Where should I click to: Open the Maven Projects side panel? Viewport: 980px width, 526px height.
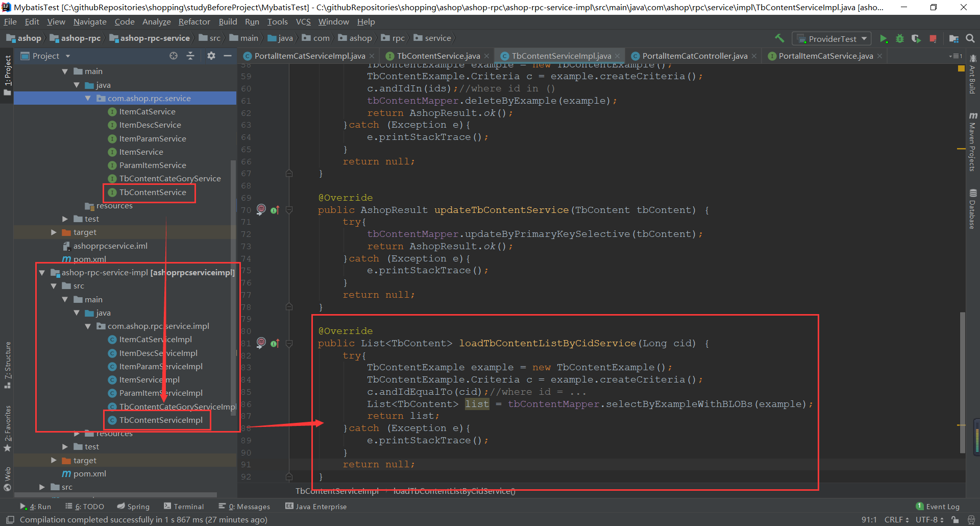pyautogui.click(x=973, y=142)
